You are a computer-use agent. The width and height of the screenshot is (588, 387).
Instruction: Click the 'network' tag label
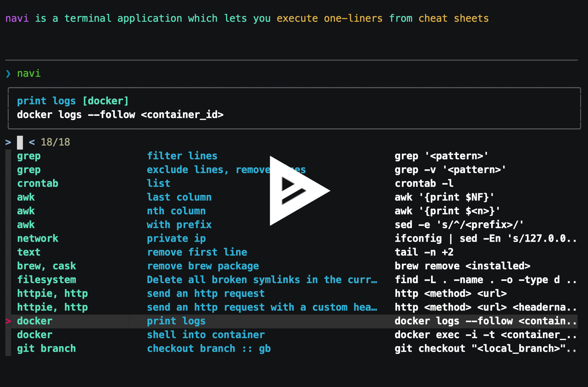38,239
